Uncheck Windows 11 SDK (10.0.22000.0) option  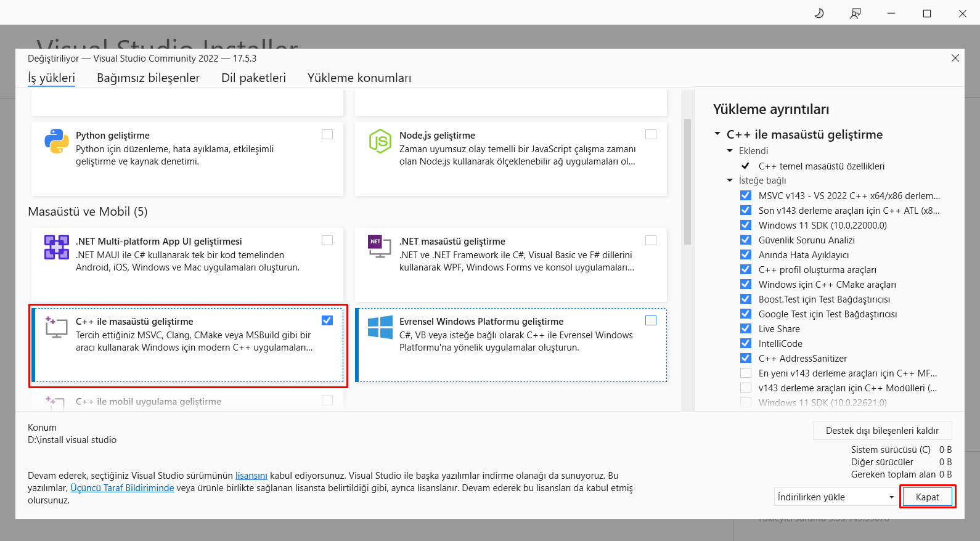point(746,225)
